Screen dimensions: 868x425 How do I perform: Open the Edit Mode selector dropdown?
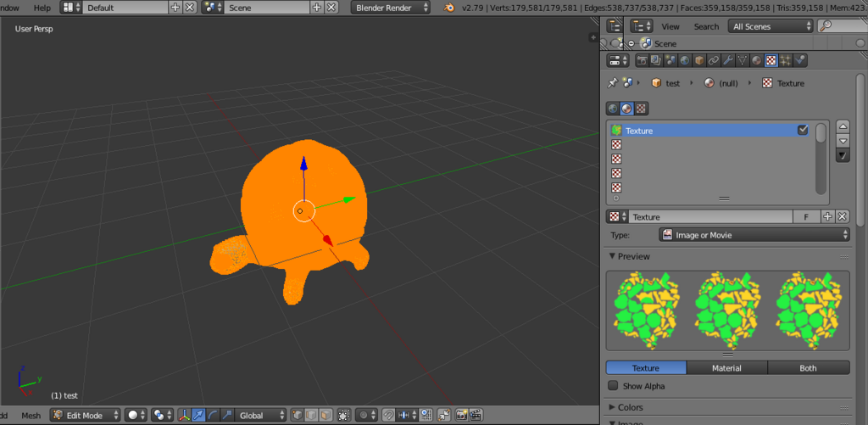pos(86,415)
